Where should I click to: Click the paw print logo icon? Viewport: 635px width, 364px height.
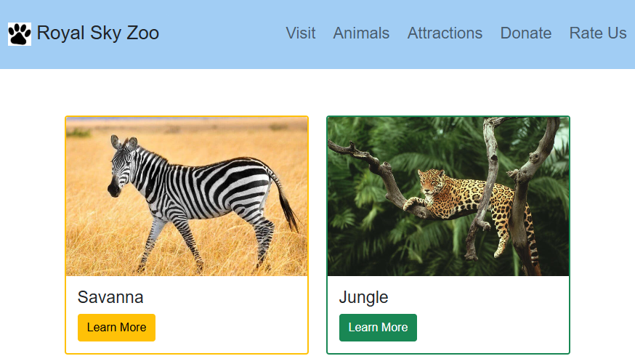tap(20, 33)
